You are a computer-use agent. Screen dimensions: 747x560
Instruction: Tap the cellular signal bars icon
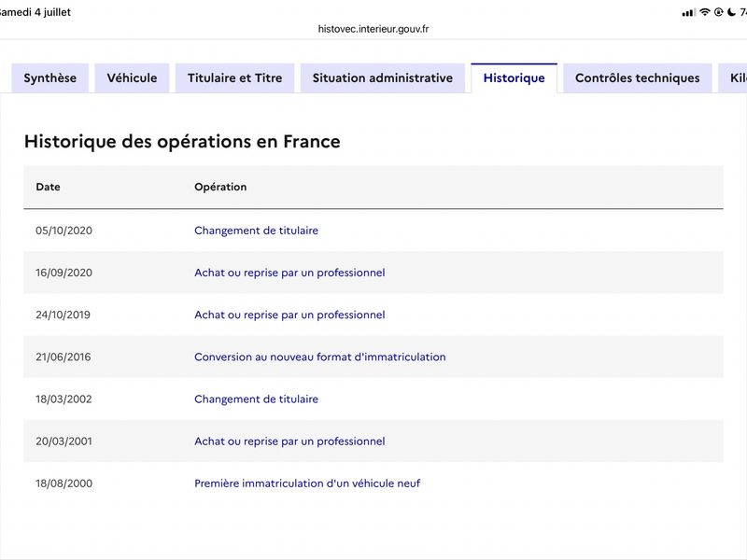[688, 13]
